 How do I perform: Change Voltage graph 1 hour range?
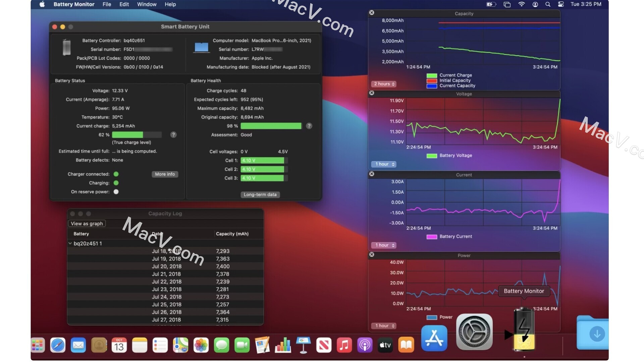384,164
